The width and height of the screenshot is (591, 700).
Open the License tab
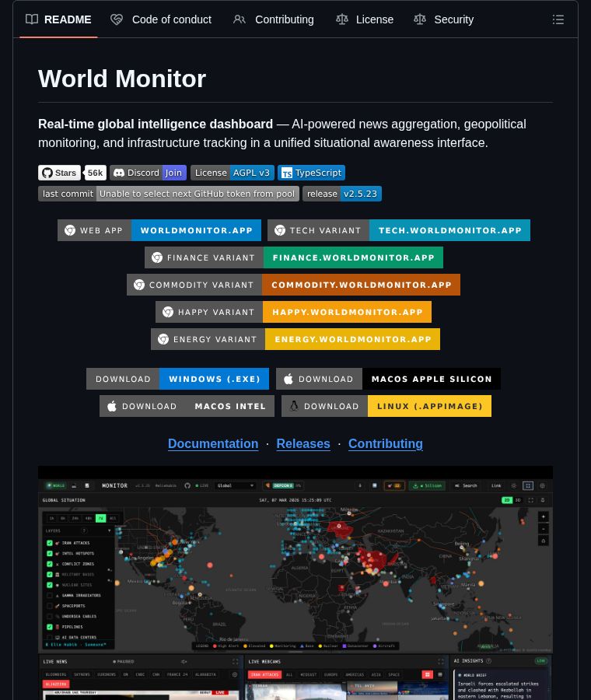pos(365,19)
